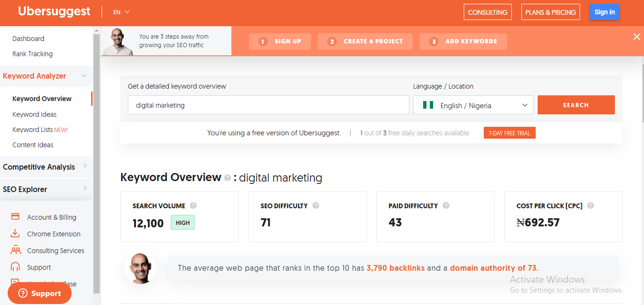Click the HIGH volume badge
The image size is (644, 305).
(183, 223)
